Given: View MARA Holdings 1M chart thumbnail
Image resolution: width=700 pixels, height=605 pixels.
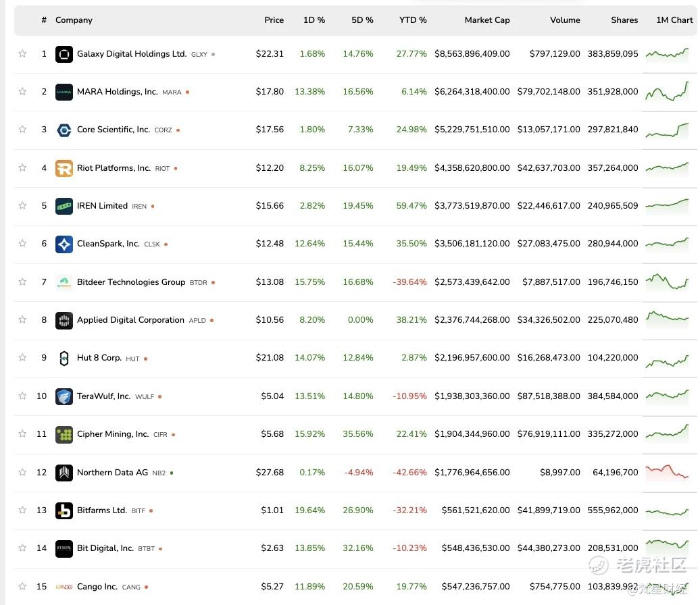Looking at the screenshot, I should click(667, 91).
